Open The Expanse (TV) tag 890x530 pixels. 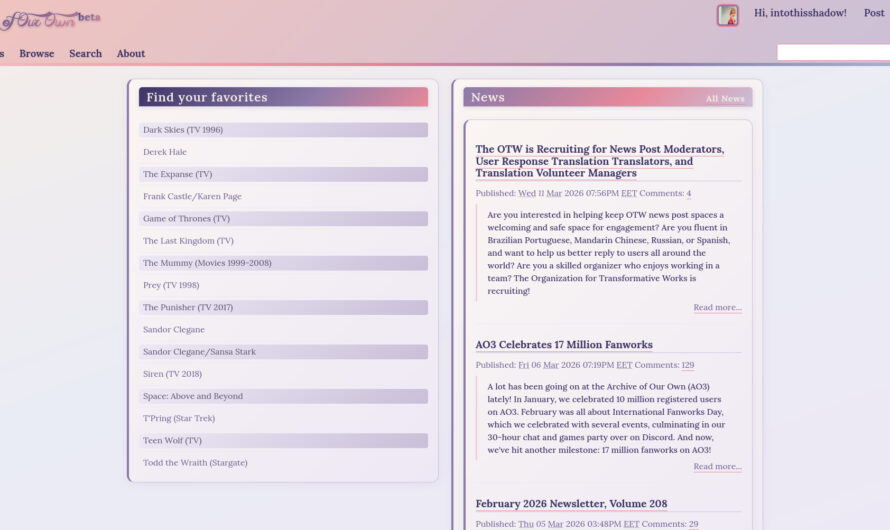(x=178, y=174)
